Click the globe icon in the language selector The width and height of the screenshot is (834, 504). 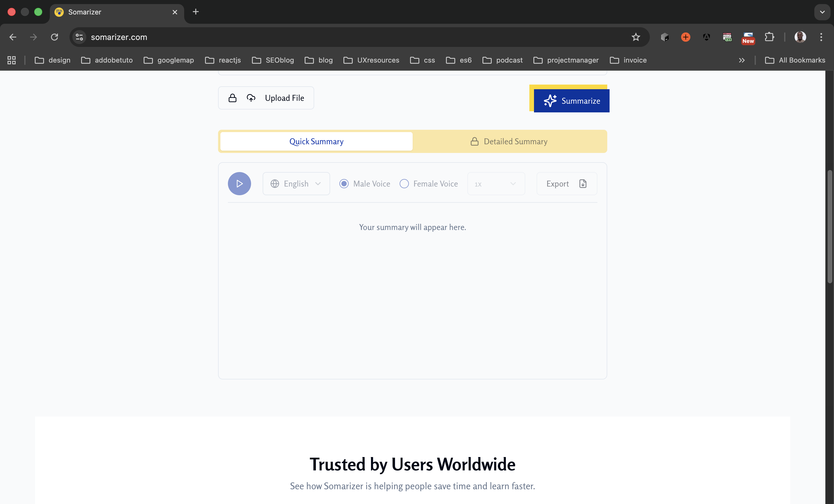[x=275, y=183]
